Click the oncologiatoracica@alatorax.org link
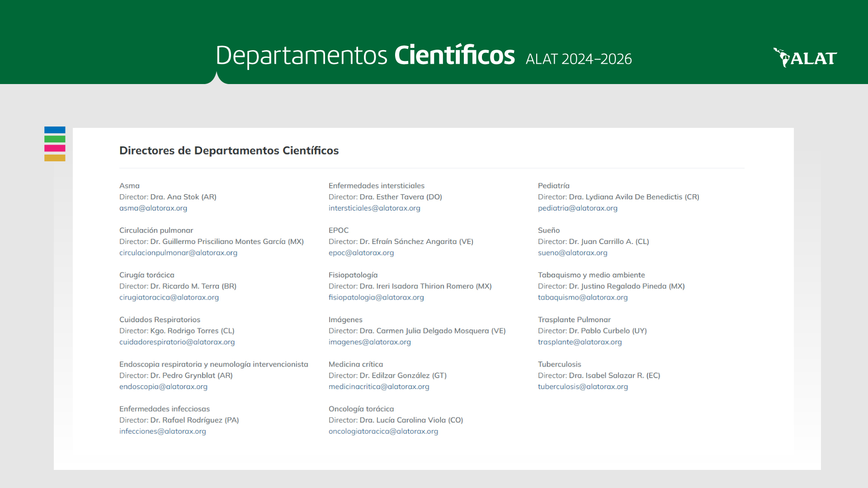This screenshot has width=868, height=488. (383, 432)
